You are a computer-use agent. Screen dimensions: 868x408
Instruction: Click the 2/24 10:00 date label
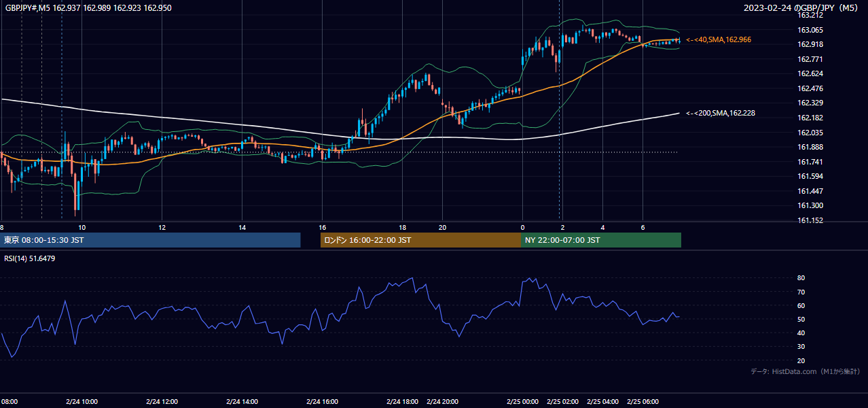coord(82,401)
